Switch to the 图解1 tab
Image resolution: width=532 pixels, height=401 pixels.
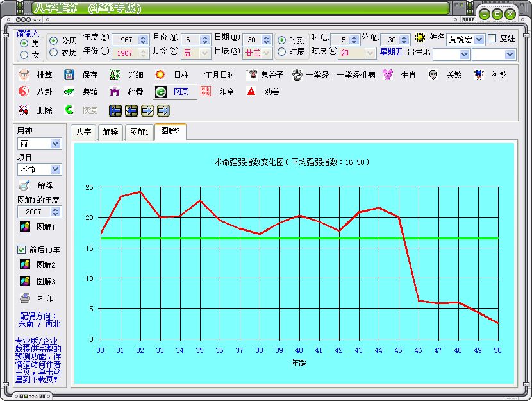coord(139,132)
